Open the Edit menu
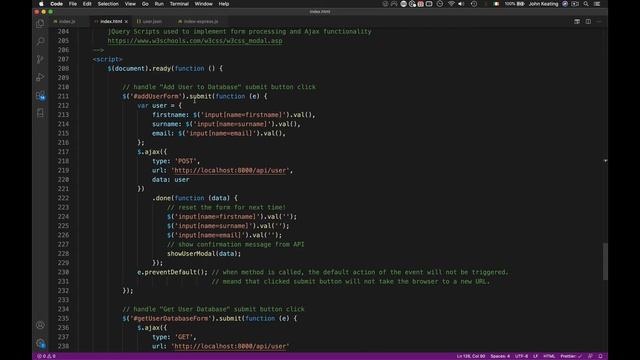This screenshot has width=640, height=360. click(87, 4)
